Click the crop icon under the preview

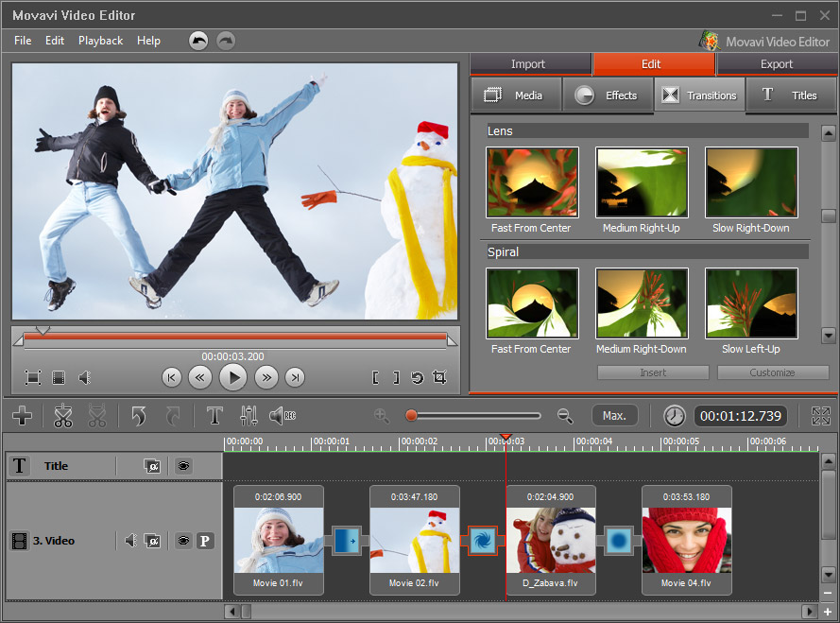[438, 377]
